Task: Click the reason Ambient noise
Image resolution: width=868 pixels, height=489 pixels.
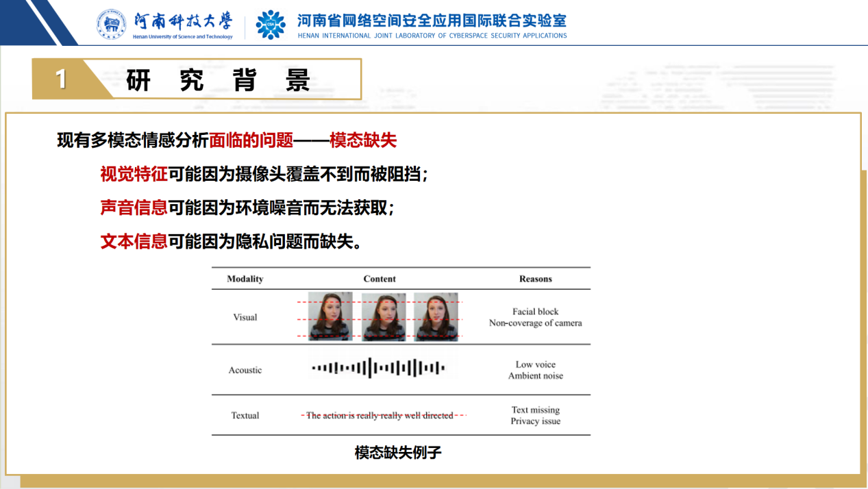Action: click(x=536, y=375)
